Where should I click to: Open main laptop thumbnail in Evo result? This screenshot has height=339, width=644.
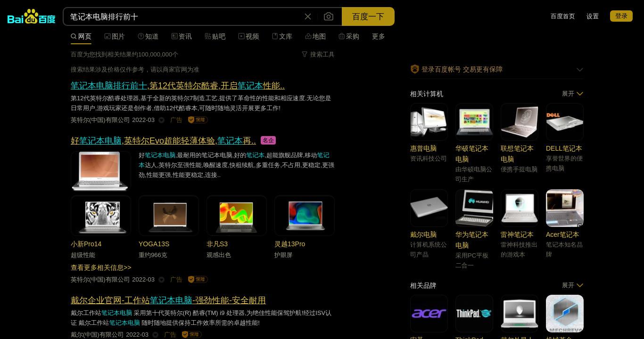click(101, 171)
